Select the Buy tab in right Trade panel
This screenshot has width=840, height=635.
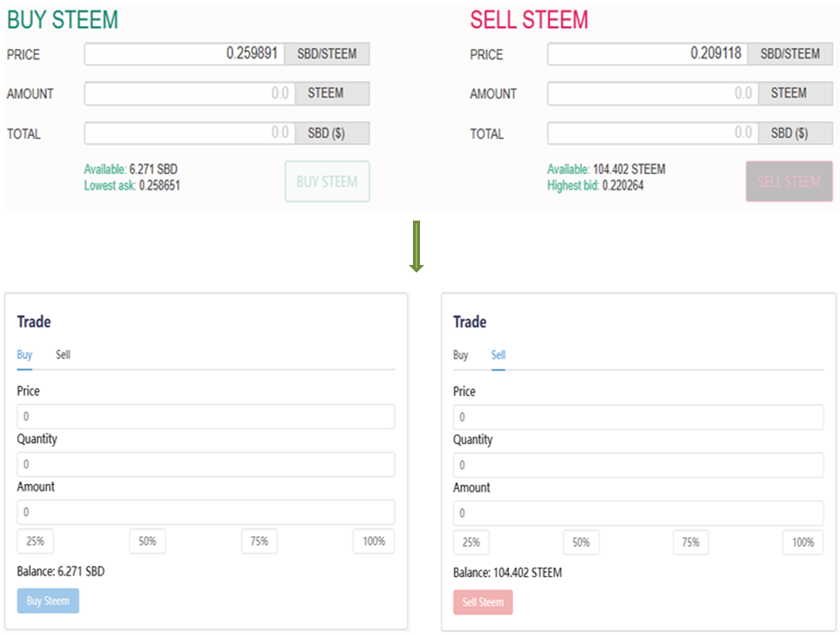coord(460,355)
